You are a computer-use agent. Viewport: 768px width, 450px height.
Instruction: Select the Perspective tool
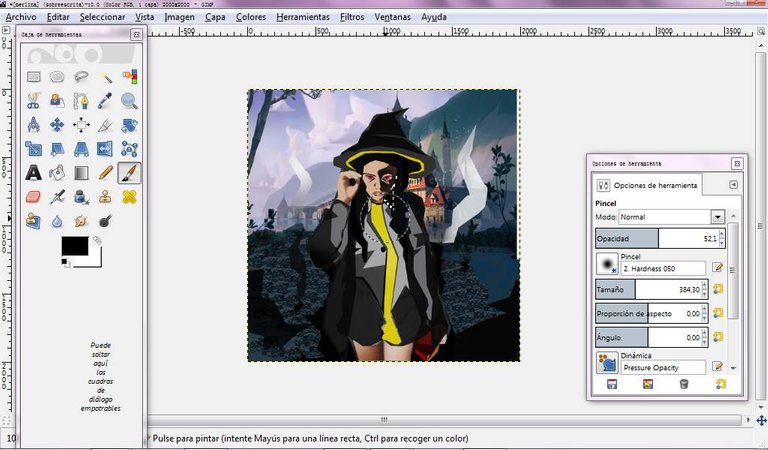[x=81, y=149]
